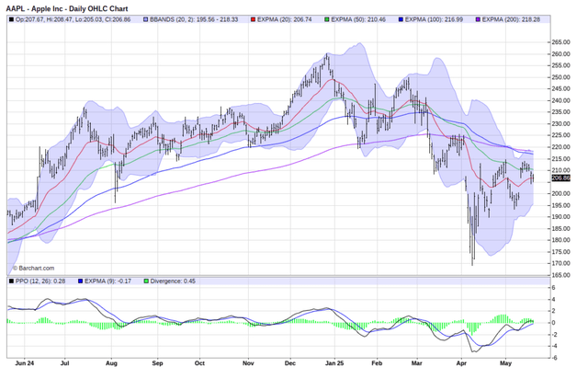
Task: Click the 'Jan 25' date axis label
Action: (334, 363)
